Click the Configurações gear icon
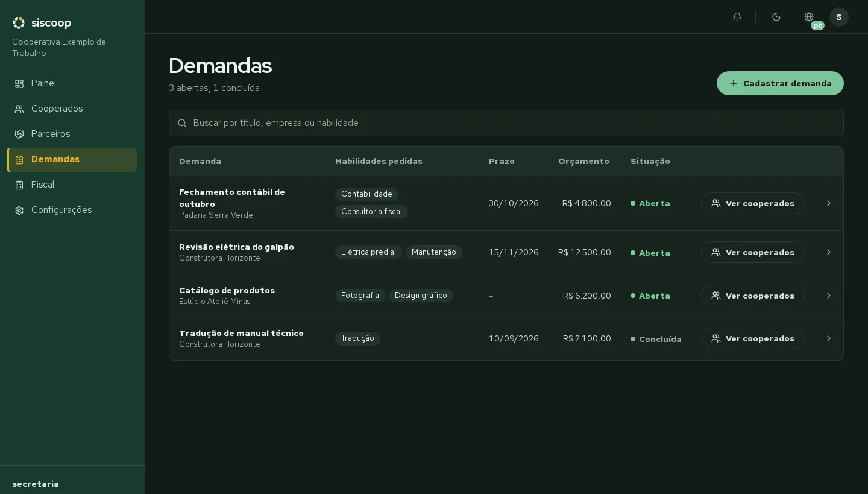Image resolution: width=868 pixels, height=494 pixels. [x=19, y=211]
